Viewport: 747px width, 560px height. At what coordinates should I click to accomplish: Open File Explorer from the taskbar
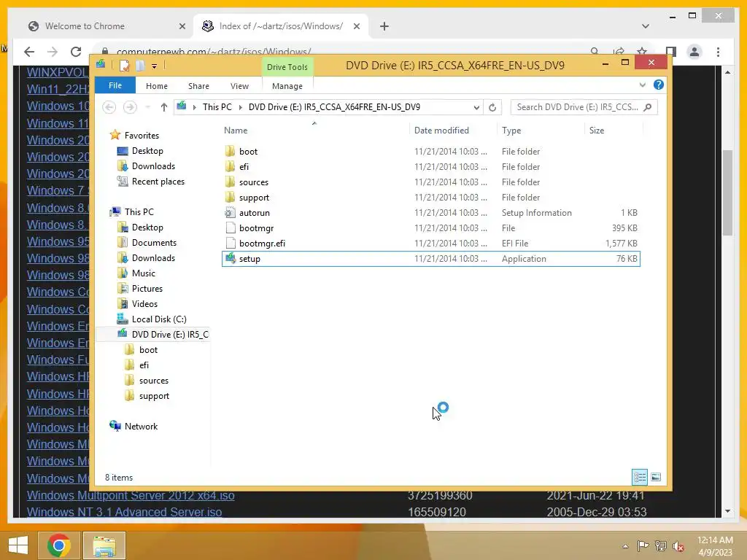click(x=104, y=545)
